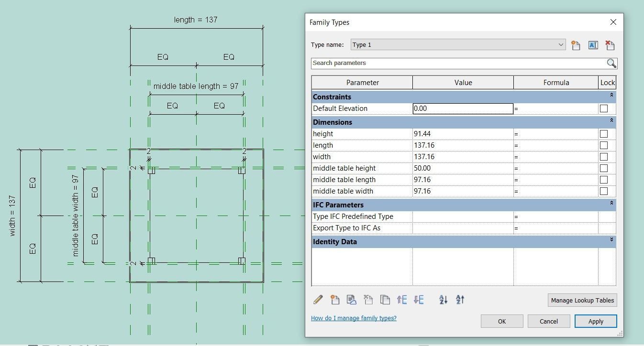Collapse the IFC Parameters group
This screenshot has width=644, height=346.
coord(611,204)
